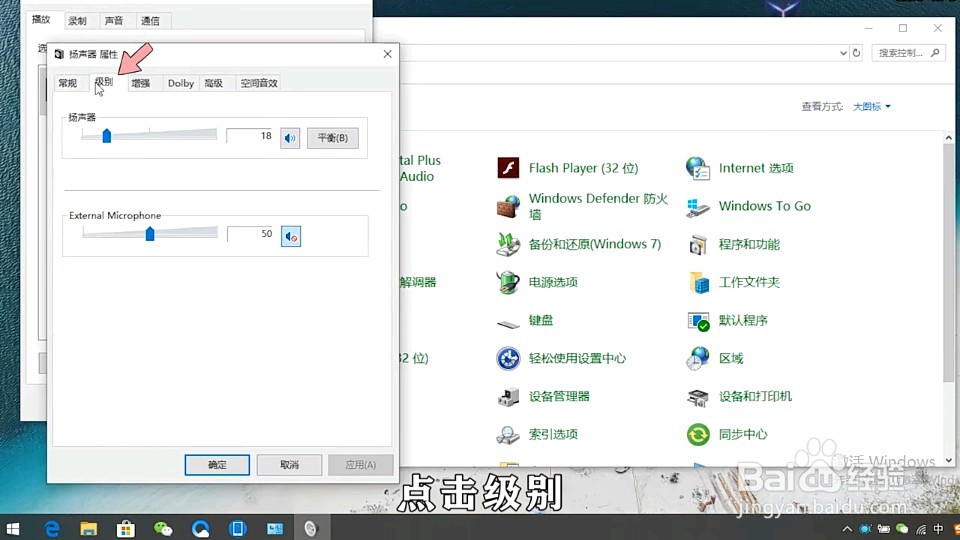Show hidden tray icons chevron
Screen dimensions: 960x540
[x=847, y=529]
